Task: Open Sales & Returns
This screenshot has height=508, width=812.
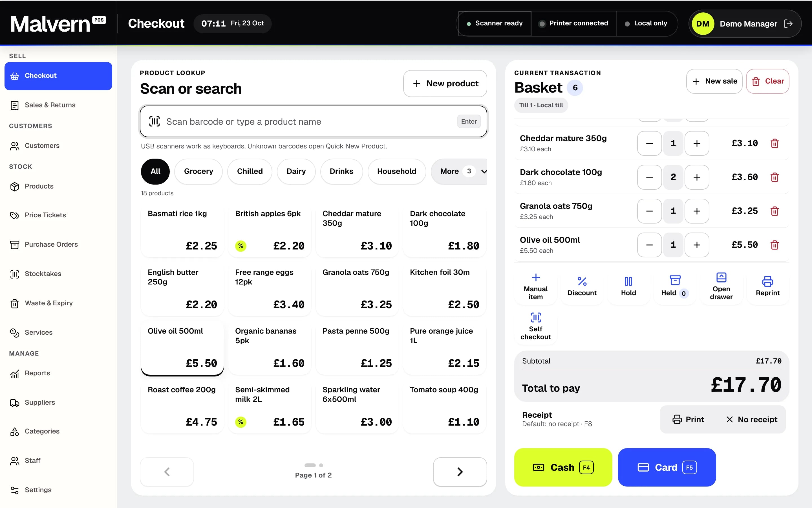Action: [x=58, y=105]
